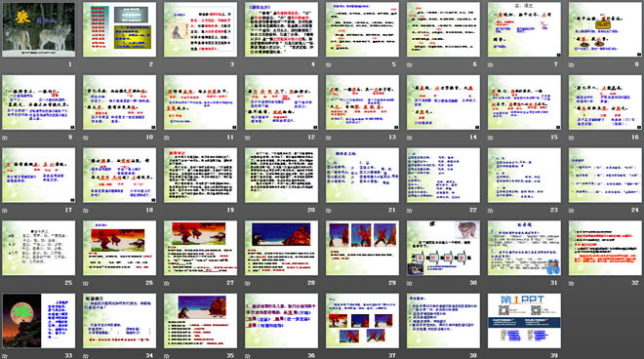Image resolution: width=644 pixels, height=359 pixels.
Task: Select slide 36 thumbnail
Action: [x=281, y=320]
